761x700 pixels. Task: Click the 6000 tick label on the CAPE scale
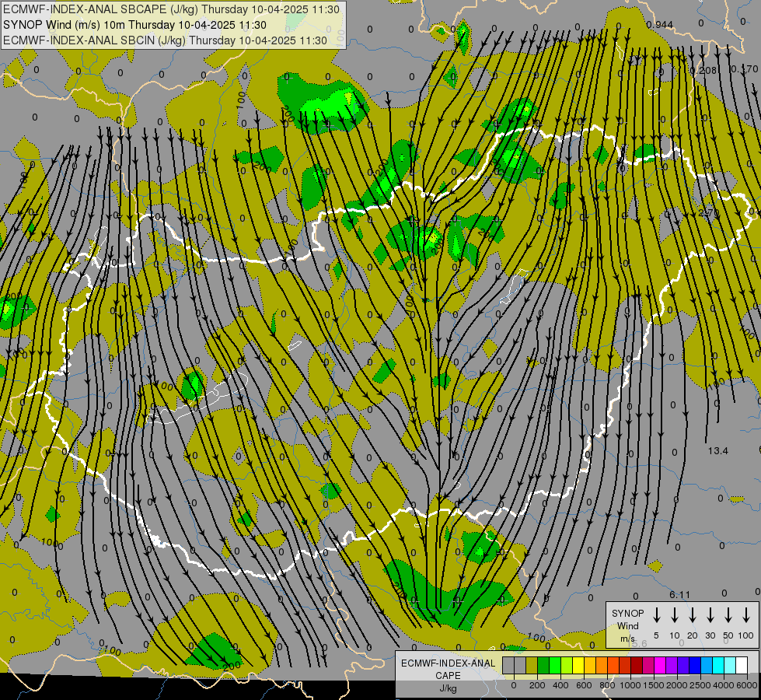(x=748, y=685)
